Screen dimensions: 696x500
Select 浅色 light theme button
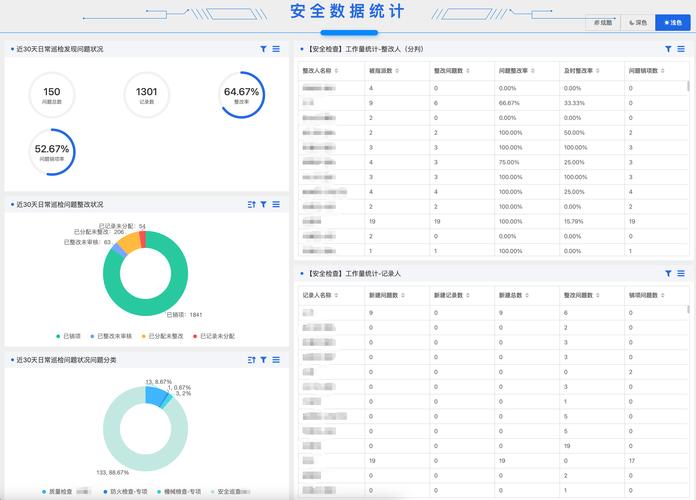tap(673, 22)
